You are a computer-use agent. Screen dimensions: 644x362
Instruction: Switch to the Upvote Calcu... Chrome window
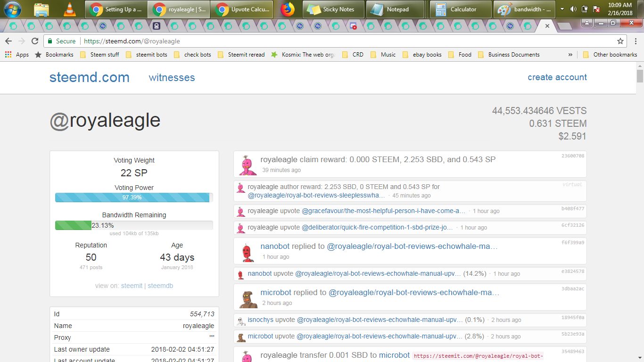tap(242, 9)
